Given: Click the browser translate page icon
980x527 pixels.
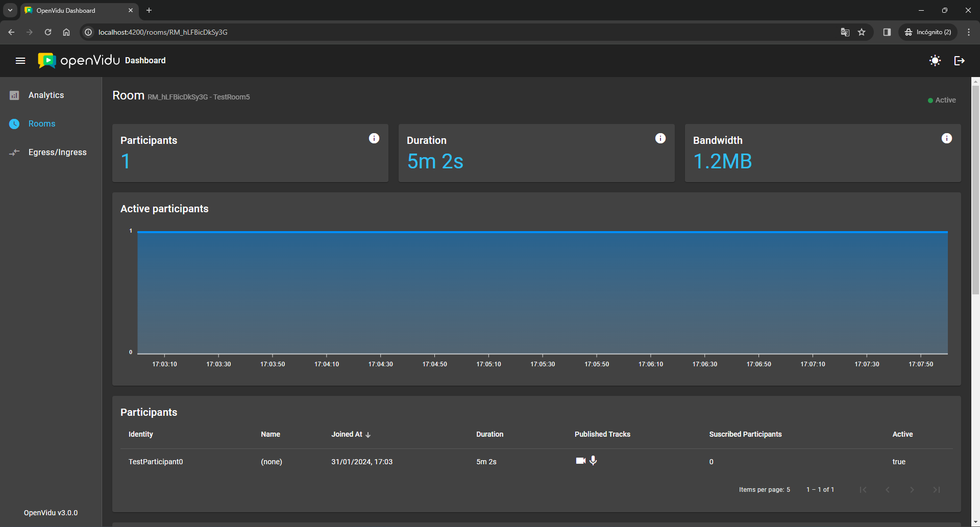Looking at the screenshot, I should pyautogui.click(x=845, y=32).
